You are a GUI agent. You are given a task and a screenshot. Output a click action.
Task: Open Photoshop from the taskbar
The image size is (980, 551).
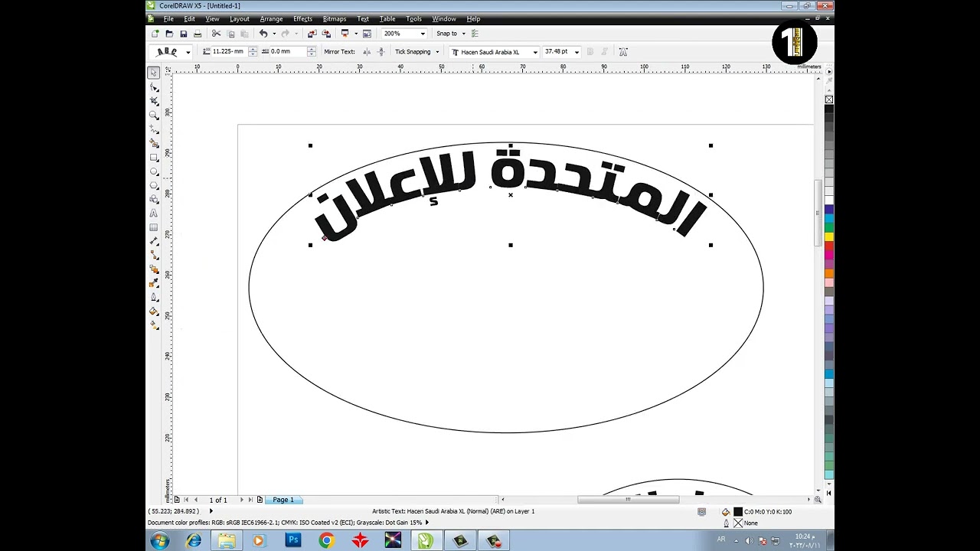[x=292, y=540]
